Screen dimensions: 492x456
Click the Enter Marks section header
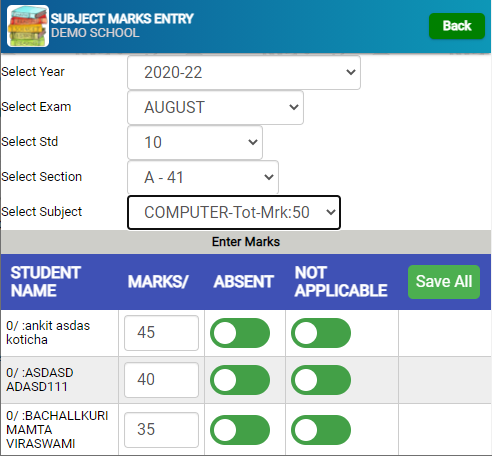pos(246,242)
